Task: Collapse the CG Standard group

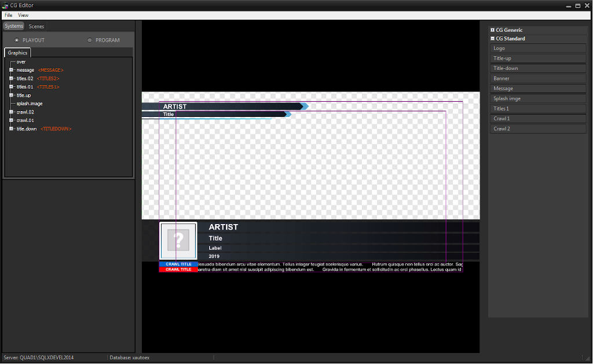Action: [x=492, y=39]
